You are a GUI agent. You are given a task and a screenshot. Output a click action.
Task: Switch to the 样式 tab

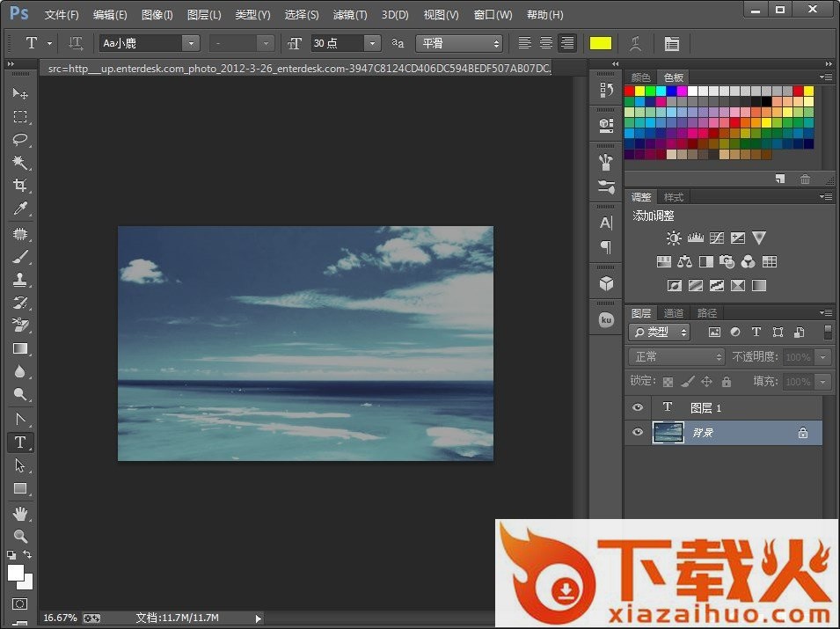pos(674,197)
